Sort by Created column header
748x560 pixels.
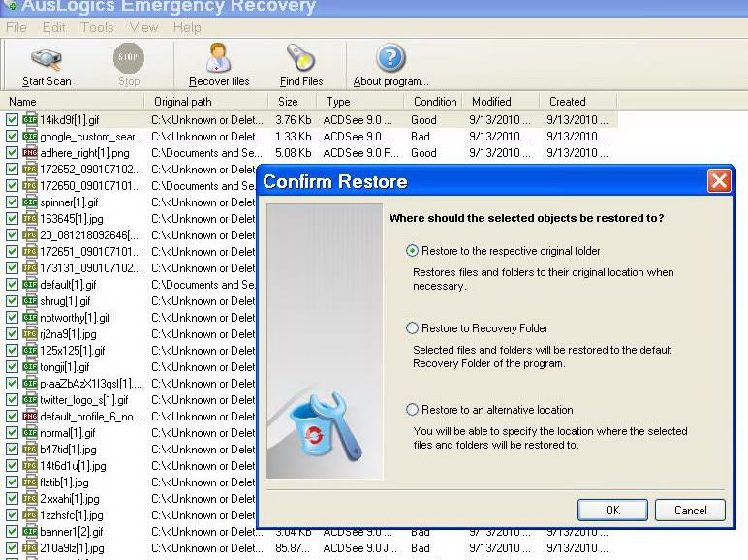tap(578, 102)
